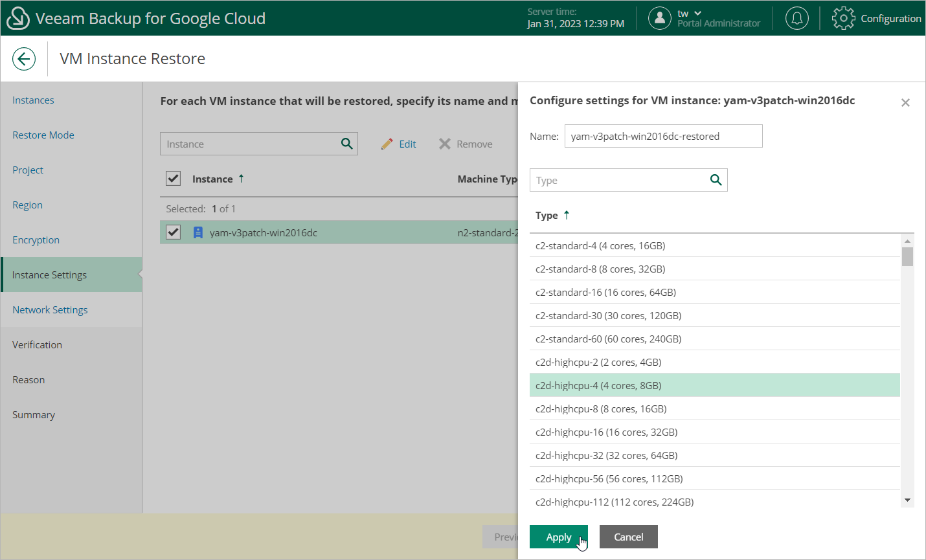926x560 pixels.
Task: Click the Remove button label
Action: click(x=475, y=144)
